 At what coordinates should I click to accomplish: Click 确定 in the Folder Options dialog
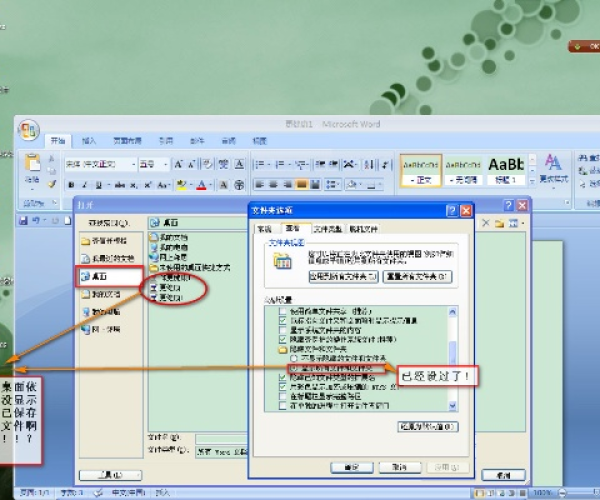coord(352,467)
